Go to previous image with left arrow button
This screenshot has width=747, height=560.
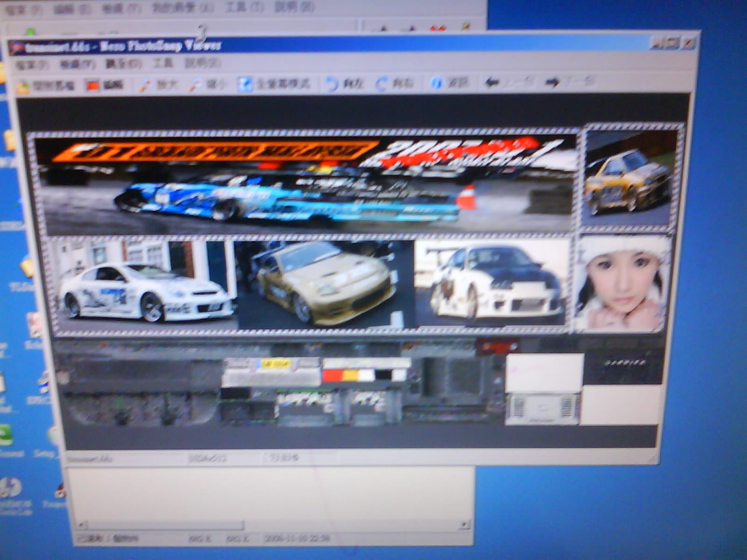click(x=508, y=83)
